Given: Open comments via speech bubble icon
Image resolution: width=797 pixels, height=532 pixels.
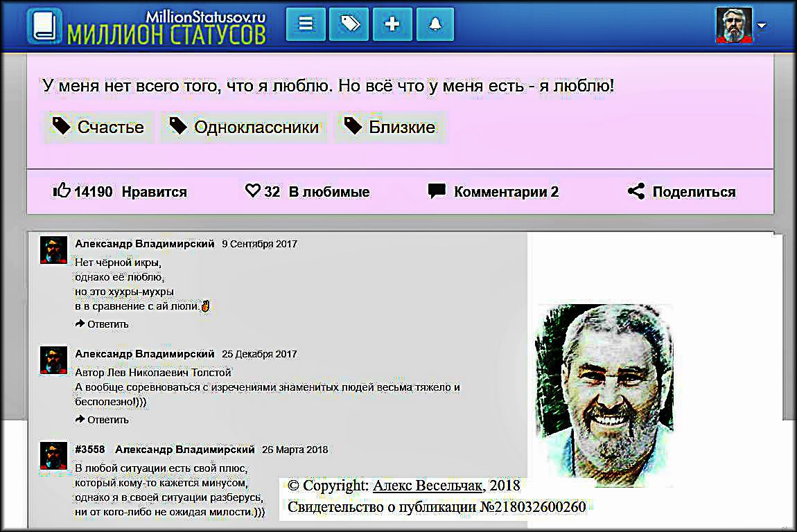Looking at the screenshot, I should click(x=437, y=191).
